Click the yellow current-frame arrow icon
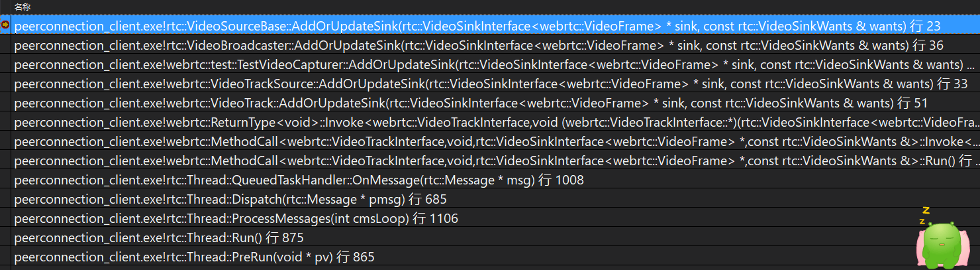The height and width of the screenshot is (270, 980). pyautogui.click(x=5, y=25)
